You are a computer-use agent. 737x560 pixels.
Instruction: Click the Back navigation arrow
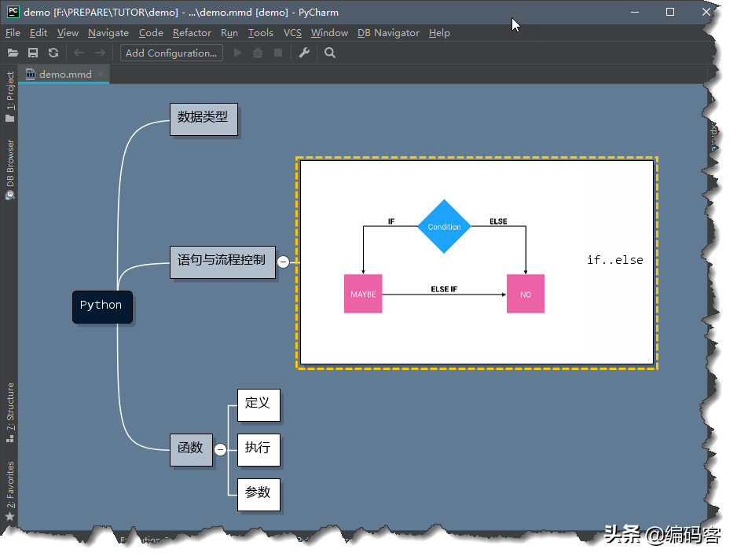point(79,53)
